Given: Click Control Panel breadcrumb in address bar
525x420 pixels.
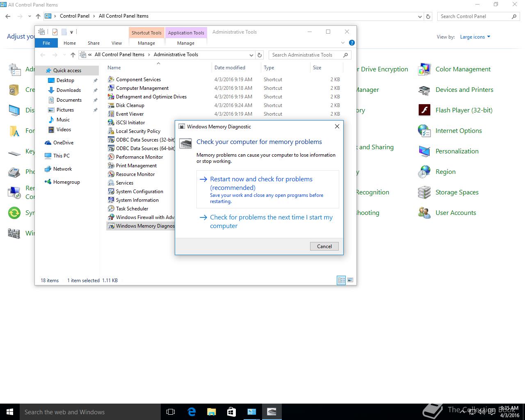Looking at the screenshot, I should (75, 16).
